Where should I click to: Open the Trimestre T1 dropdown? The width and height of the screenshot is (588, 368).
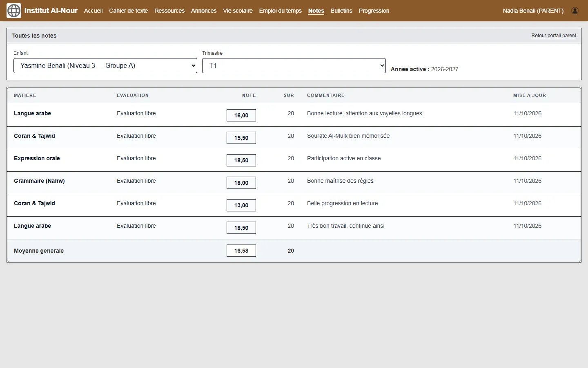coord(294,65)
